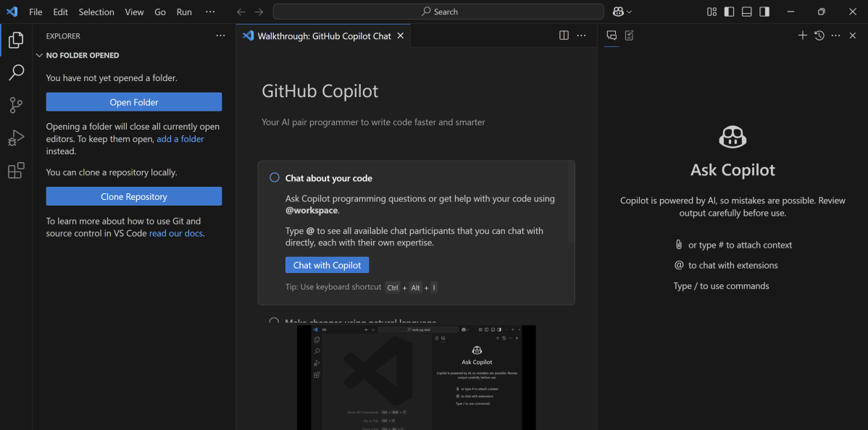Open the Source Control view

16,105
